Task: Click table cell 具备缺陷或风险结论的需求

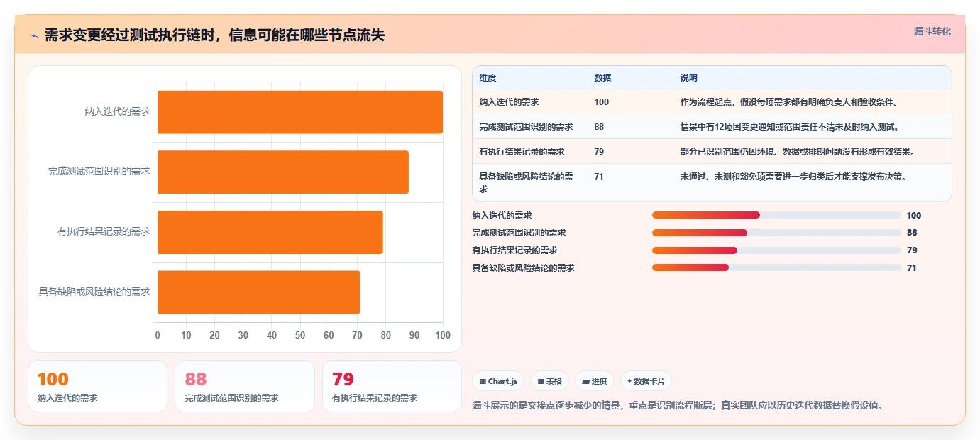Action: tap(527, 183)
